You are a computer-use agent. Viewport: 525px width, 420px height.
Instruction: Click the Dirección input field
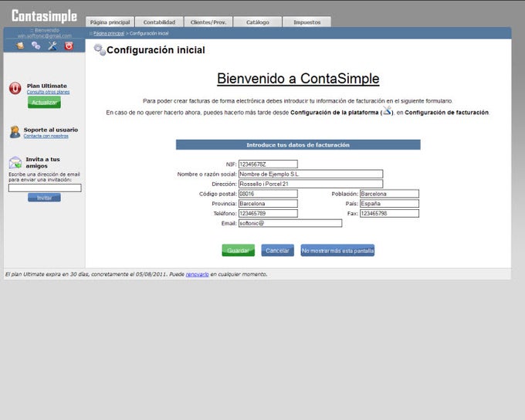[x=310, y=184]
